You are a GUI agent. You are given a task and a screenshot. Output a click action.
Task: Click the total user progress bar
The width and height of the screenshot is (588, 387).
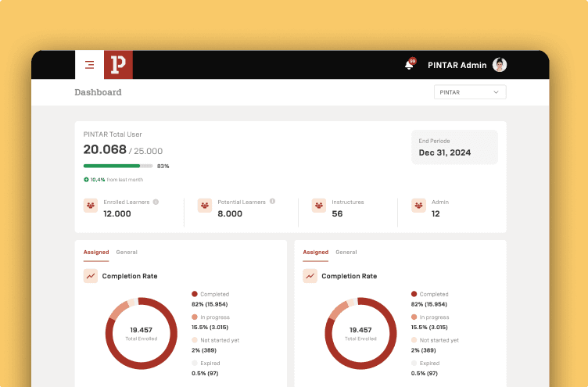(118, 166)
